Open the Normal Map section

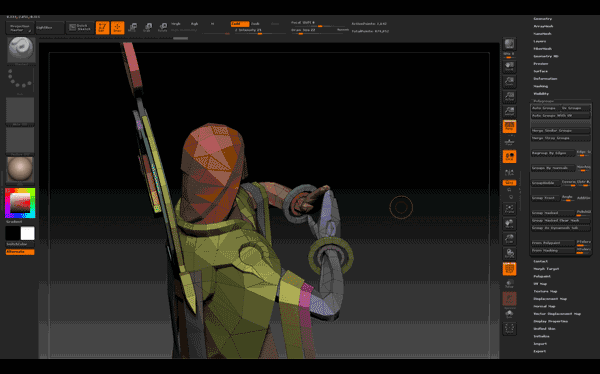(x=545, y=306)
